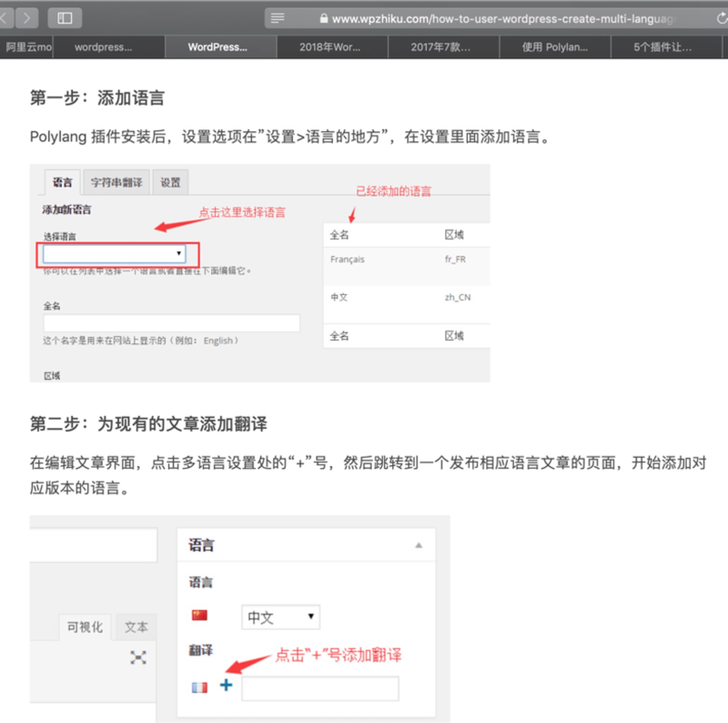Open the 选择语言 dropdown list
Viewport: 728px width, 723px height.
coord(115,253)
